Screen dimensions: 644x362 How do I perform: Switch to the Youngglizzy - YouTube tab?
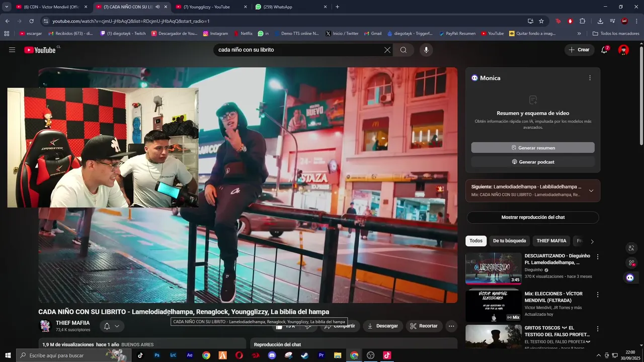point(211,7)
